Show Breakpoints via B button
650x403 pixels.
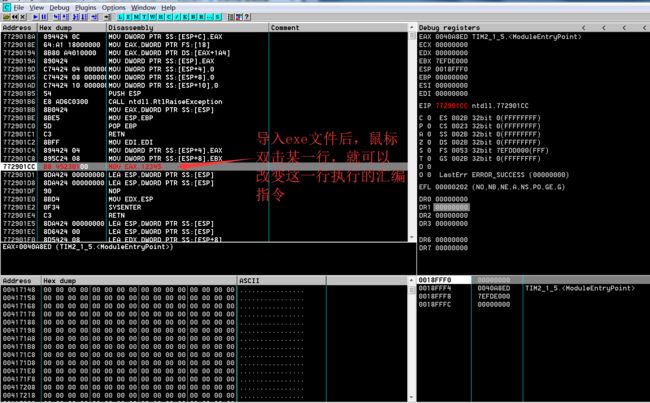coord(194,17)
